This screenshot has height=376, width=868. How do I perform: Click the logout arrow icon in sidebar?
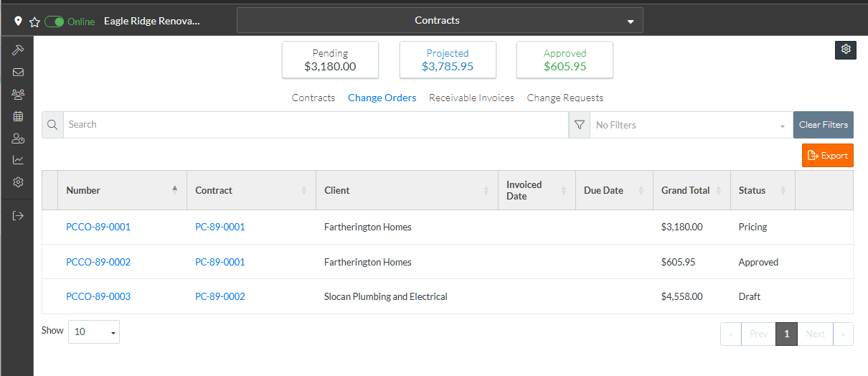point(19,215)
